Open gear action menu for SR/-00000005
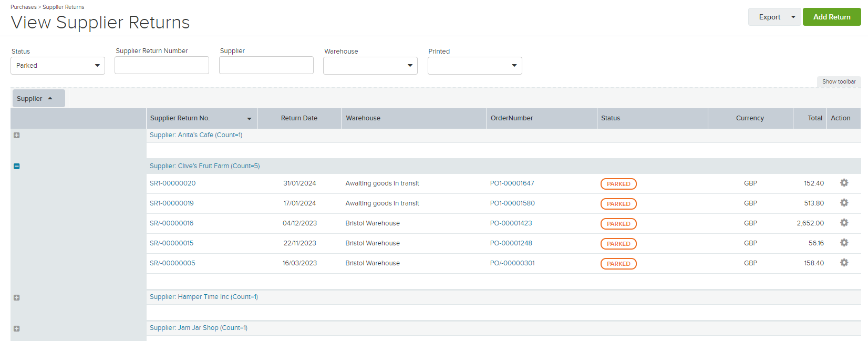 tap(844, 263)
